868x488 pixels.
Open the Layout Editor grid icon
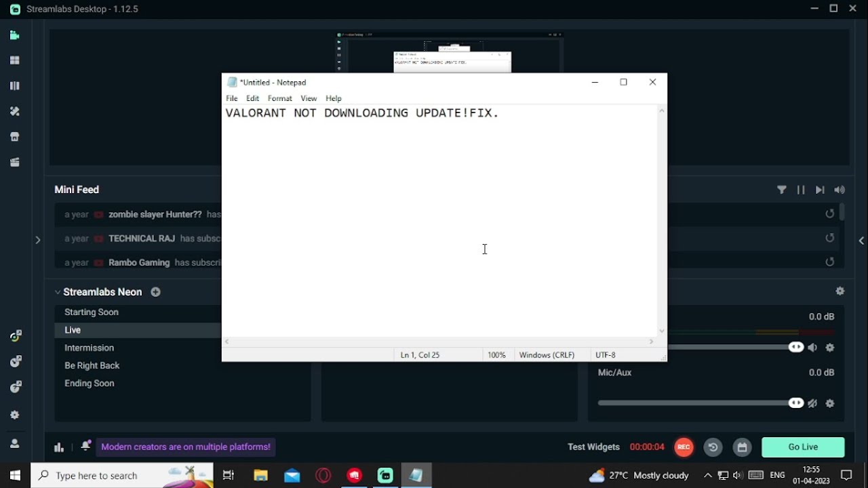[x=15, y=60]
